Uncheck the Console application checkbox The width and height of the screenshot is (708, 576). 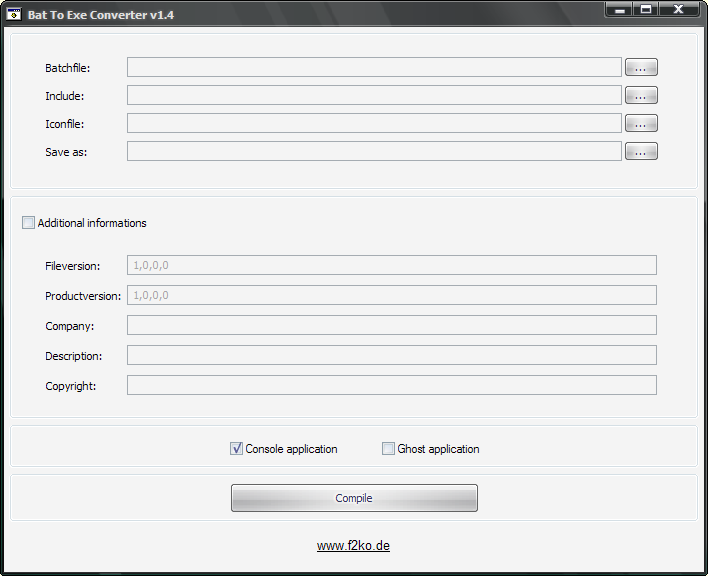[x=236, y=448]
